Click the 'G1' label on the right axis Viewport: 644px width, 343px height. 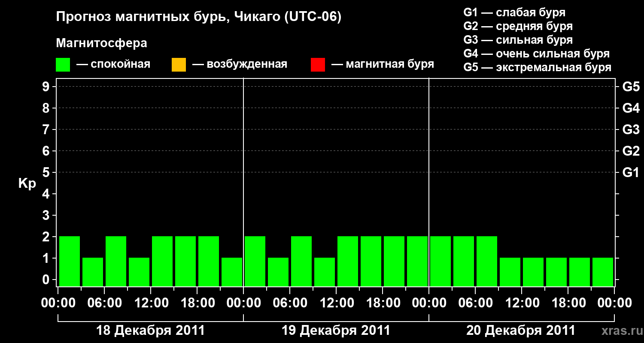click(x=631, y=172)
